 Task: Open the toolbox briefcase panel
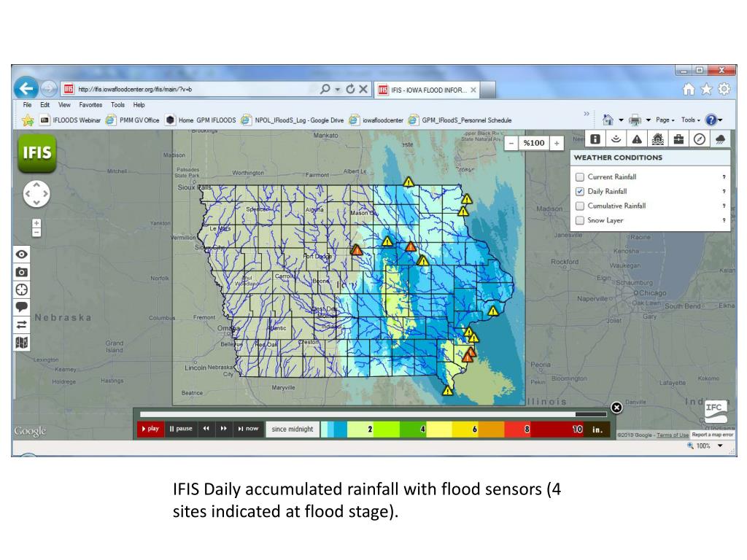pos(679,139)
